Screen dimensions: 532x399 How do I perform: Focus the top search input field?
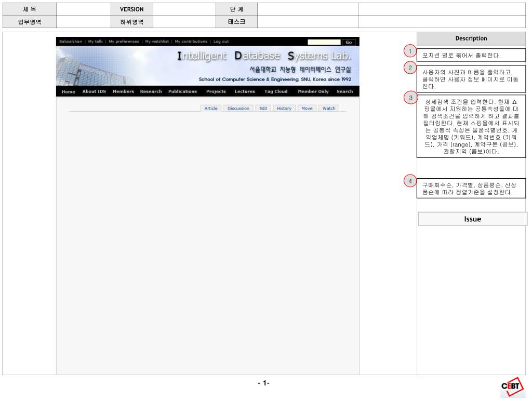324,42
